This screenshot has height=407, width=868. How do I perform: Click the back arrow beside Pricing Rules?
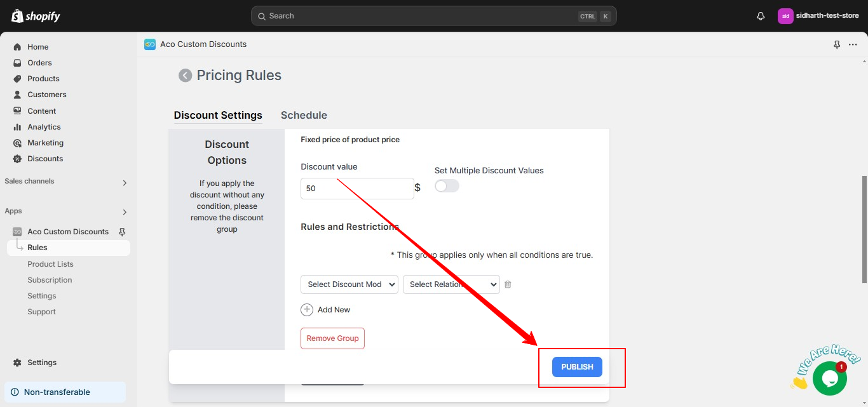coord(185,76)
